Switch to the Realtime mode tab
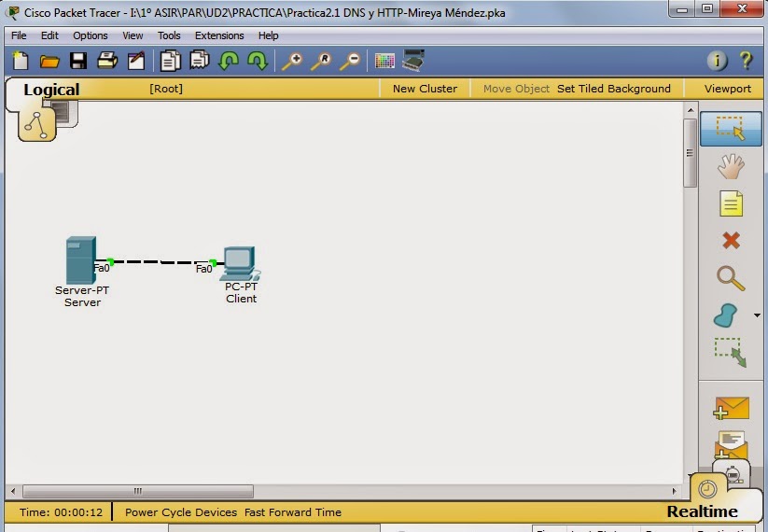This screenshot has width=768, height=532. pyautogui.click(x=702, y=511)
